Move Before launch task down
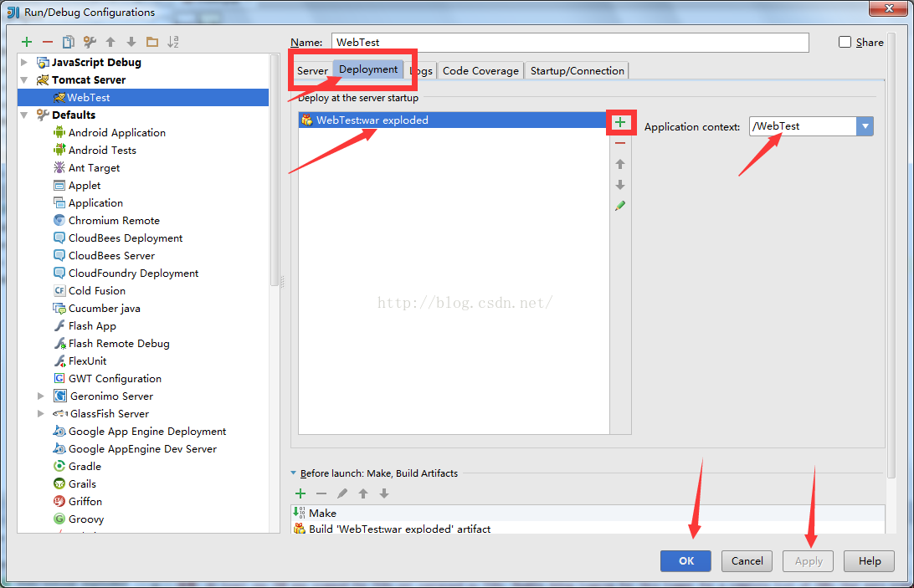914x588 pixels. click(x=384, y=493)
